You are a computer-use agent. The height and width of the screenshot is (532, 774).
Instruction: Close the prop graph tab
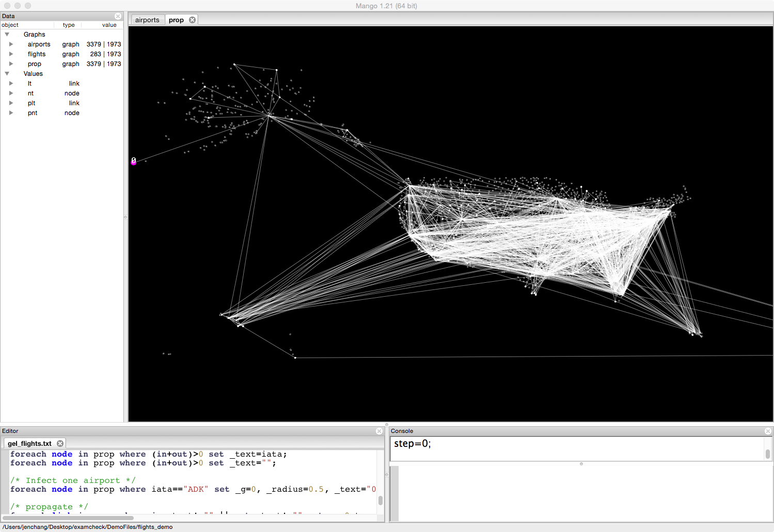click(x=192, y=20)
